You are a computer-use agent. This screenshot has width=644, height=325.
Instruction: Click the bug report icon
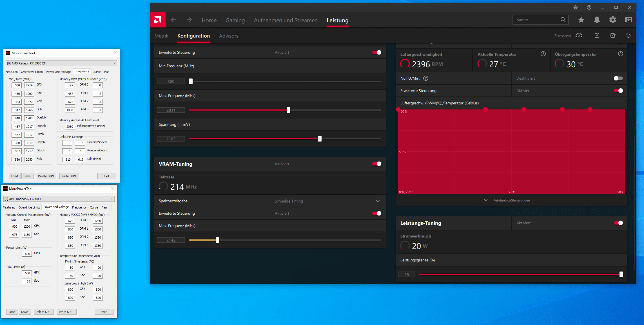click(x=576, y=8)
